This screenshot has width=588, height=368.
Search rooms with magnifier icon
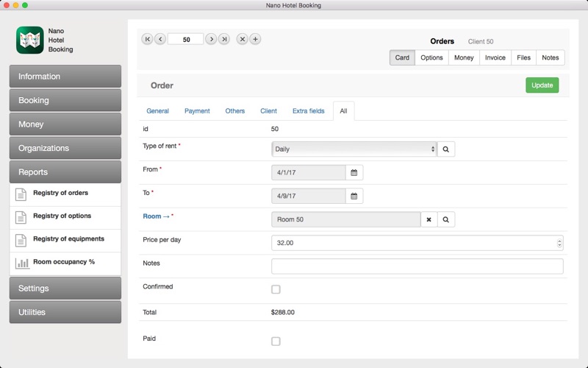[446, 219]
